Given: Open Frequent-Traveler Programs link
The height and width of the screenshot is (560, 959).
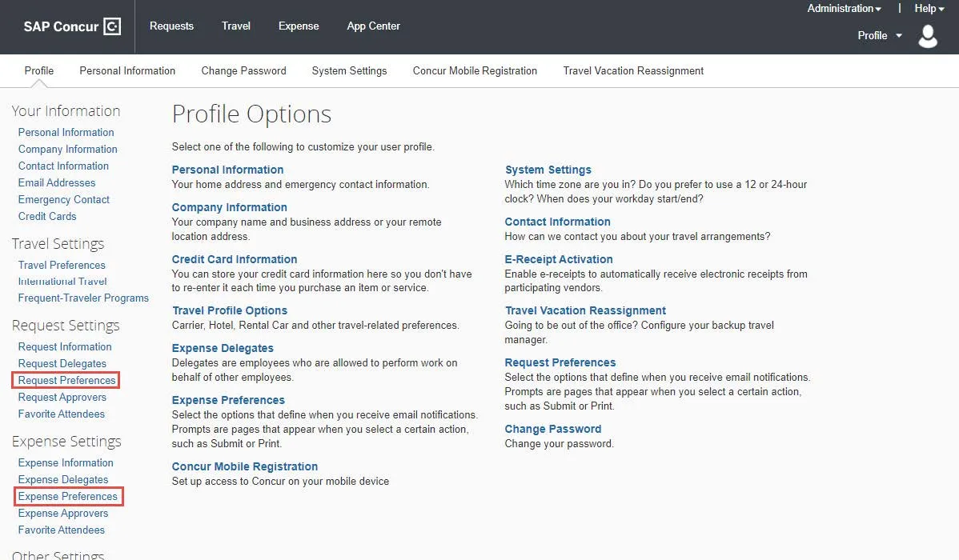Looking at the screenshot, I should [x=83, y=298].
